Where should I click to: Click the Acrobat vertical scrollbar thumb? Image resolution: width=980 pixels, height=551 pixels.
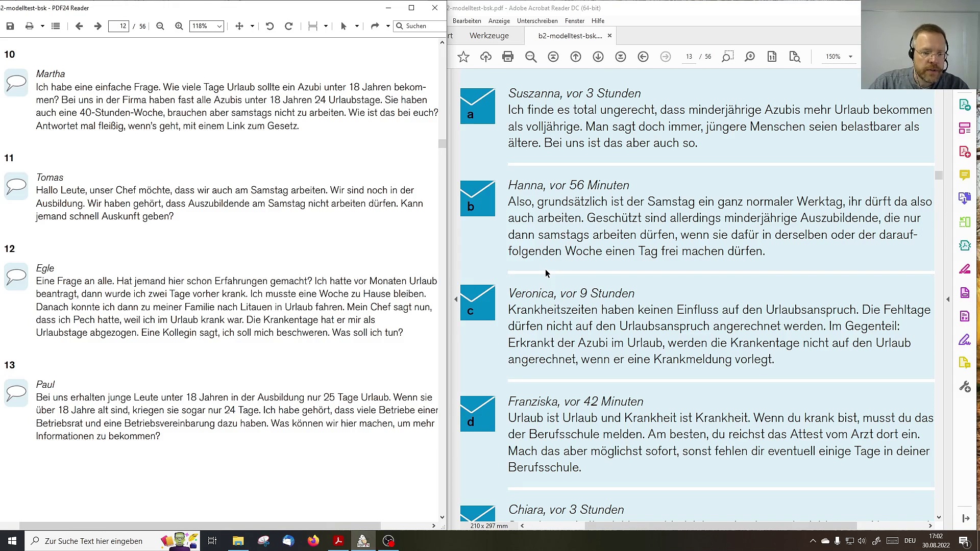(939, 175)
